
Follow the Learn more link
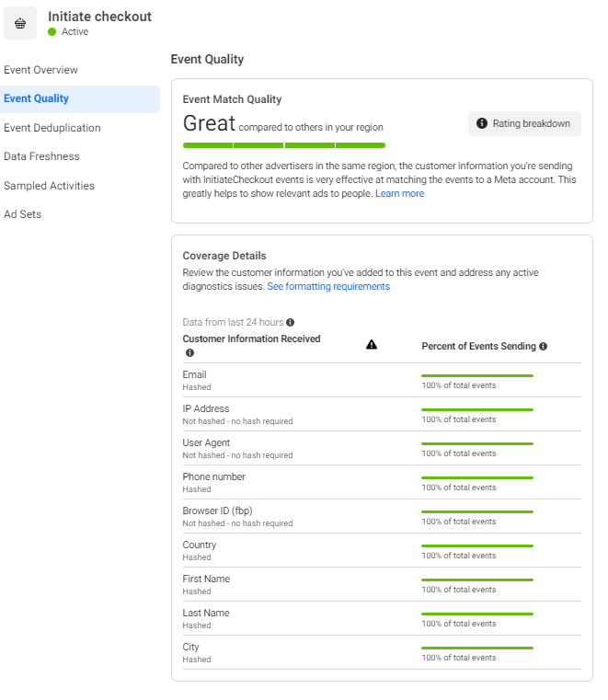399,193
